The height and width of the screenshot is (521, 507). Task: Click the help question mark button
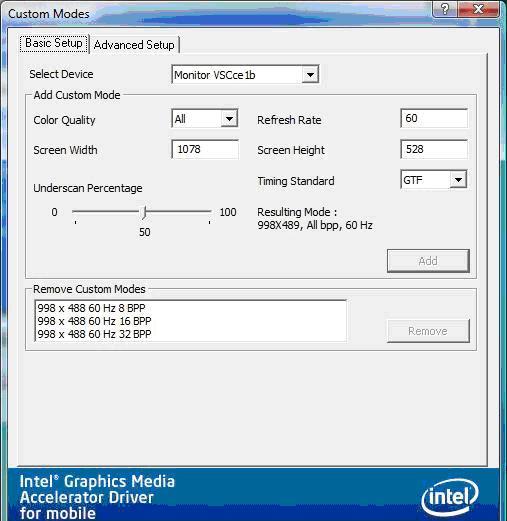pyautogui.click(x=445, y=9)
